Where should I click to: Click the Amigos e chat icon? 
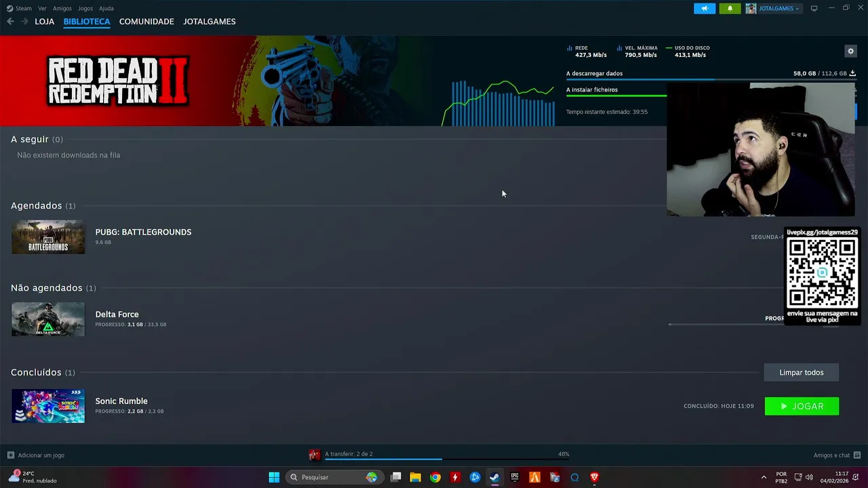coord(857,455)
